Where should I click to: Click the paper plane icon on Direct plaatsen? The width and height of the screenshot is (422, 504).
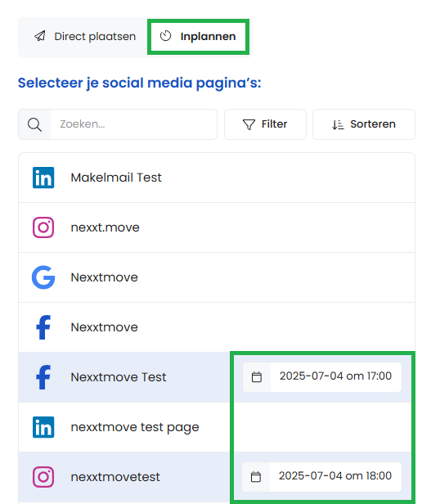coord(40,36)
